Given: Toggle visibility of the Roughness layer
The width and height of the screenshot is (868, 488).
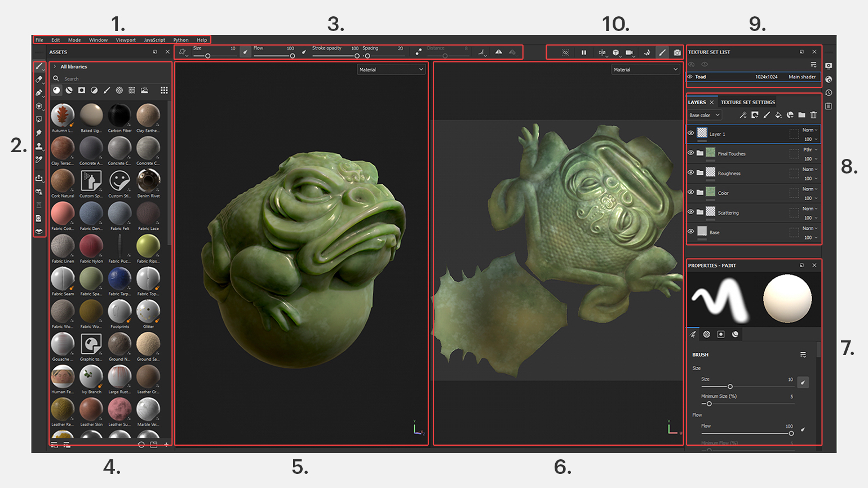Looking at the screenshot, I should pos(691,173).
